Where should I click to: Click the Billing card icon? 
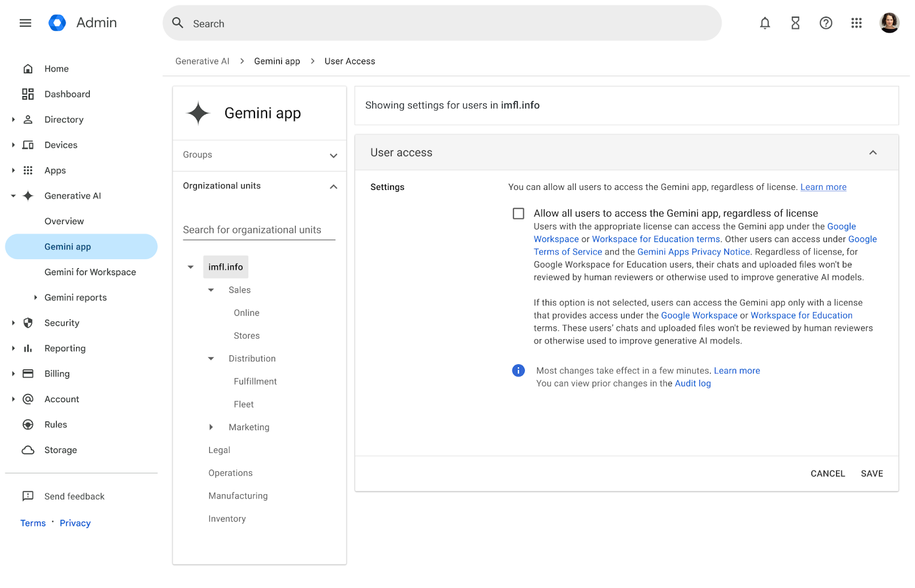point(27,374)
